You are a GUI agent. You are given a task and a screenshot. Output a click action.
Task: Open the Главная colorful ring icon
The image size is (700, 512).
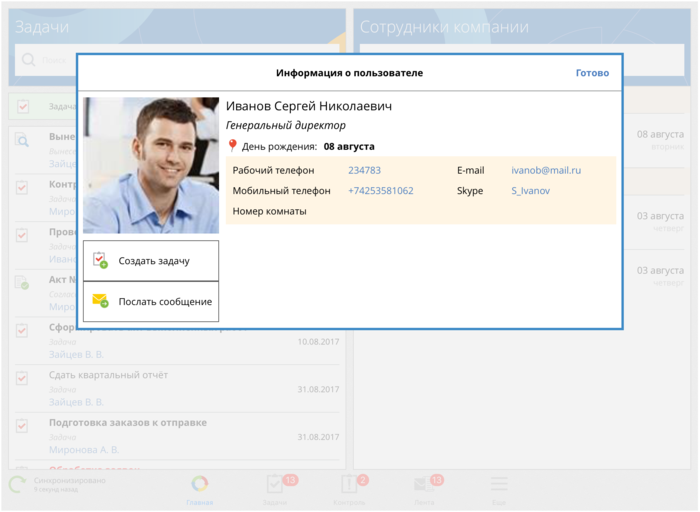tap(200, 484)
